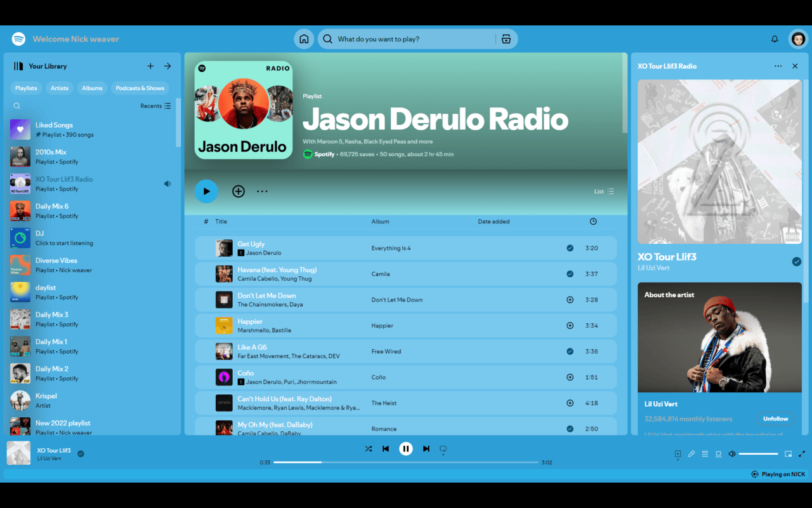Screen dimensions: 812x508
Task: Click Unfollow on Lil Uzi Vert
Action: pyautogui.click(x=776, y=418)
